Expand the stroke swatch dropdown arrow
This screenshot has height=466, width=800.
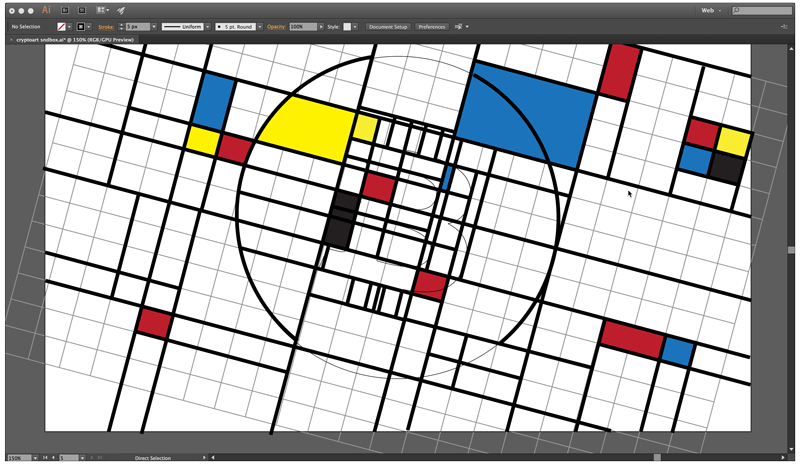coord(88,27)
